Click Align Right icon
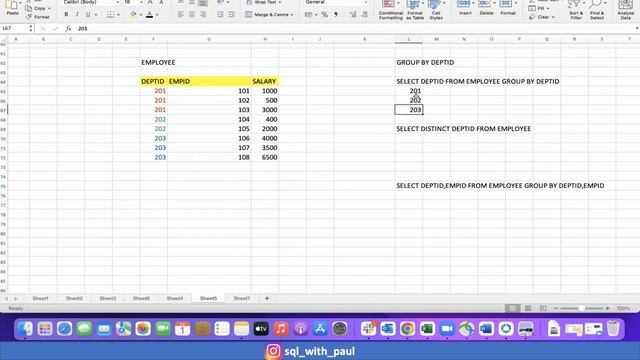 tap(203, 15)
